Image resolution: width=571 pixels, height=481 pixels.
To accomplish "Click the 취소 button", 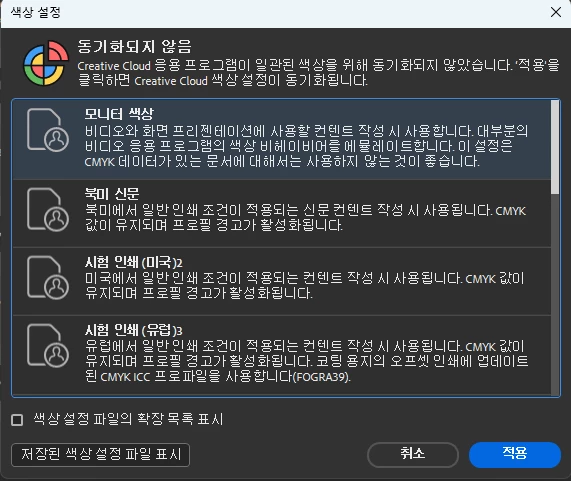I will coord(413,454).
